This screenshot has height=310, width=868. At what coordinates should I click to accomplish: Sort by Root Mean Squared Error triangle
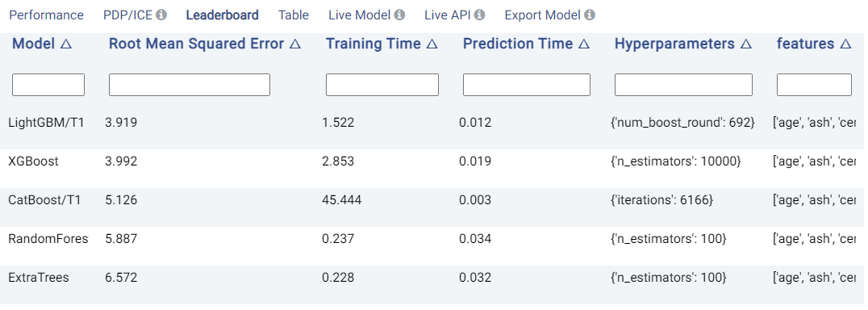(x=295, y=44)
